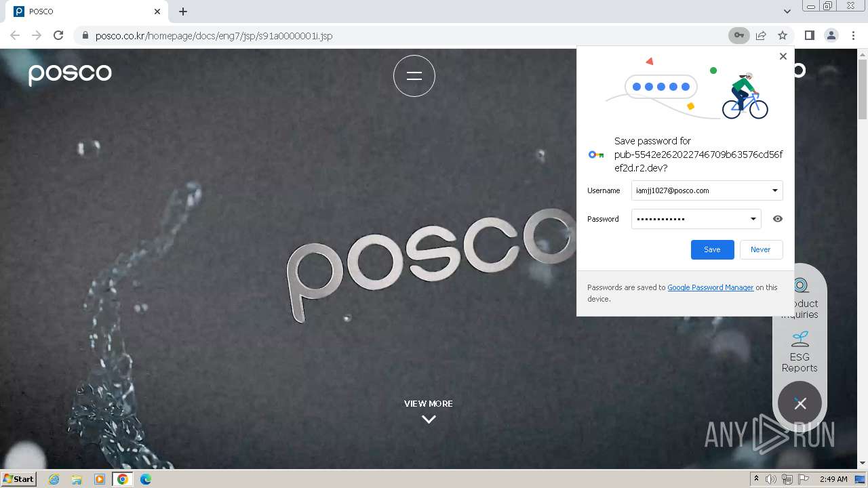The width and height of the screenshot is (868, 488).
Task: View site information lock icon
Action: point(85,35)
